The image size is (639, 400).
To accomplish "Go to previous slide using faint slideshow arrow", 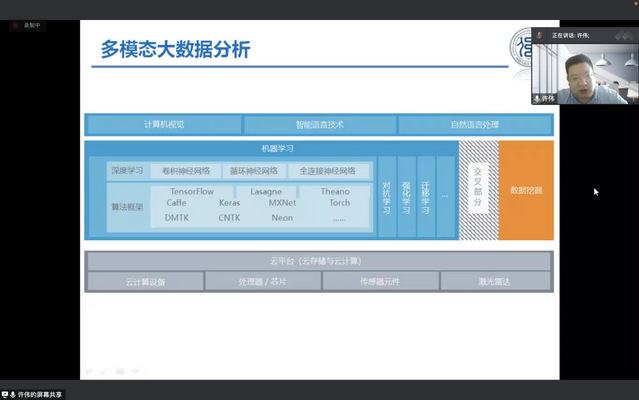I will pyautogui.click(x=88, y=371).
